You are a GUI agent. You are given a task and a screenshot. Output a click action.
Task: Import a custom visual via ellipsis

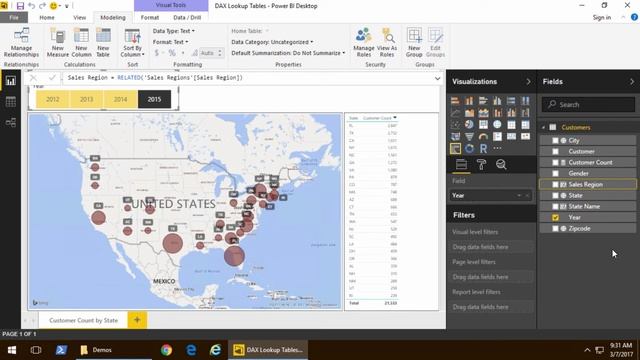click(497, 149)
